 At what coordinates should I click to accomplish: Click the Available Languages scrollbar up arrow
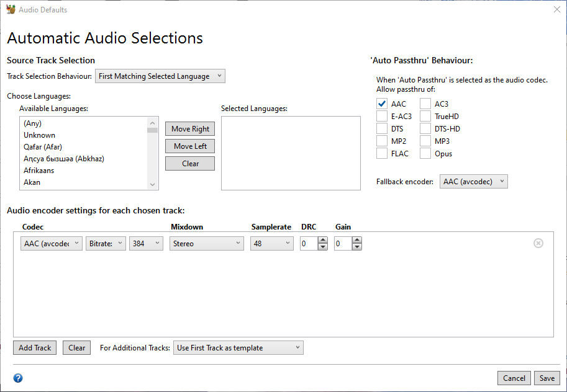(152, 123)
